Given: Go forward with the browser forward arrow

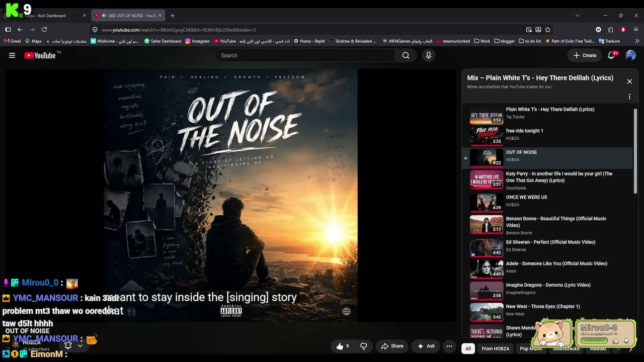Looking at the screenshot, I should coord(32,30).
